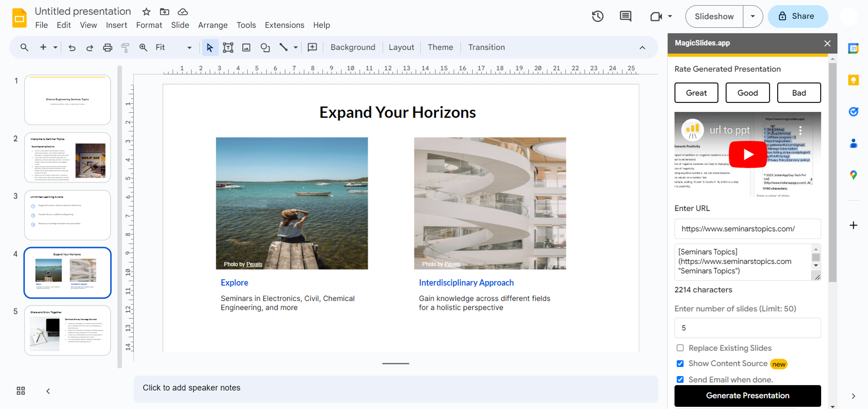The width and height of the screenshot is (868, 409).
Task: Hide the side panel chevron
Action: [x=853, y=396]
